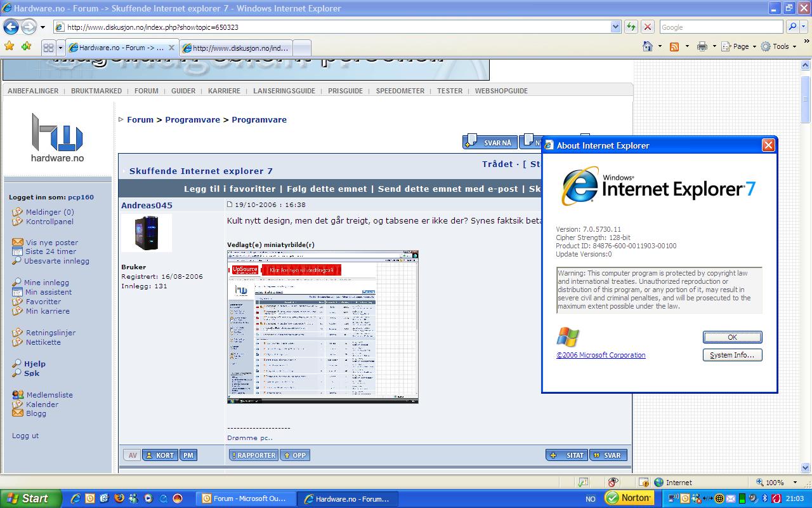Open Min assistent sidebar link
Viewport: 812px width, 508px height.
tap(48, 292)
